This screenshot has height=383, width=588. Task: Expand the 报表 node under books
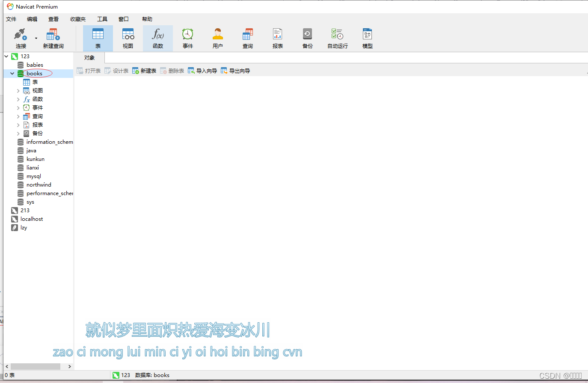tap(18, 125)
